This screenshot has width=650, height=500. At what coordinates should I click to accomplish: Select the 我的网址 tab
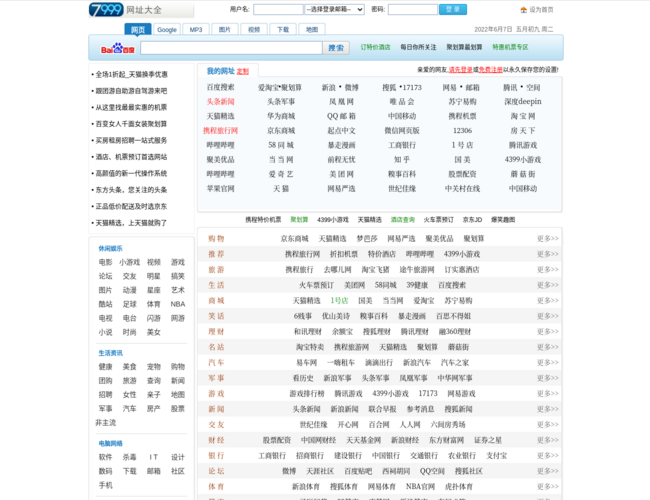221,71
